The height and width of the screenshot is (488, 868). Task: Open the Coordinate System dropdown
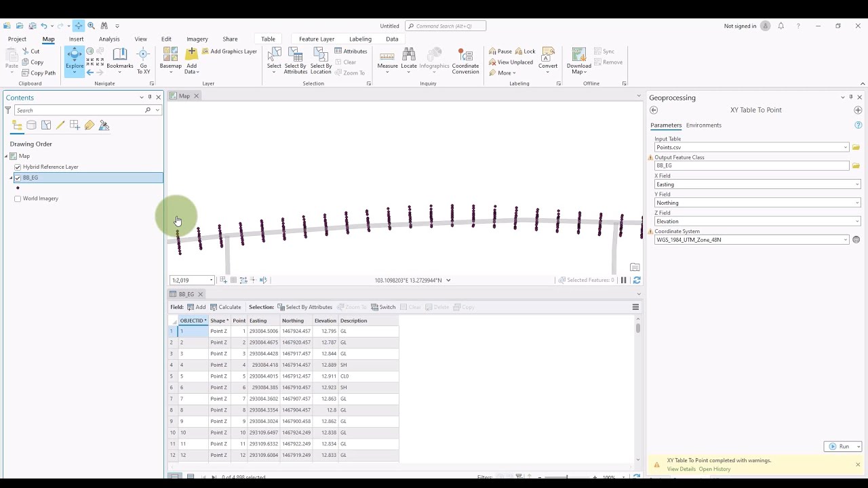tap(846, 240)
